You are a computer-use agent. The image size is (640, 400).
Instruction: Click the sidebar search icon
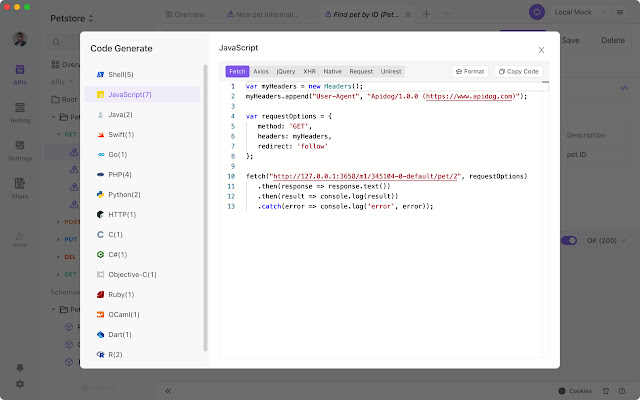pyautogui.click(x=56, y=42)
